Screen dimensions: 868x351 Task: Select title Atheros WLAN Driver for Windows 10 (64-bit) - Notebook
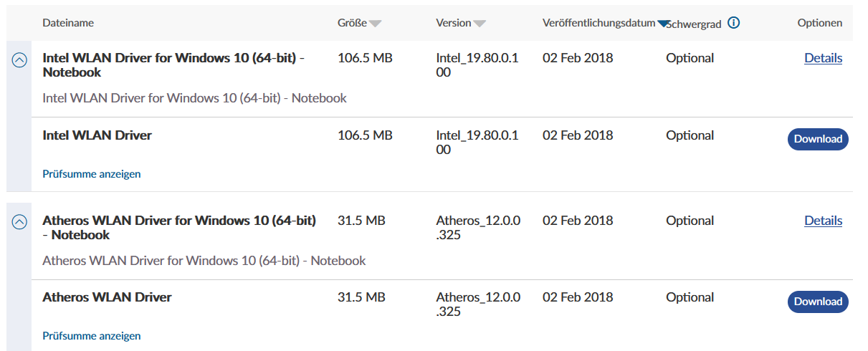(179, 228)
